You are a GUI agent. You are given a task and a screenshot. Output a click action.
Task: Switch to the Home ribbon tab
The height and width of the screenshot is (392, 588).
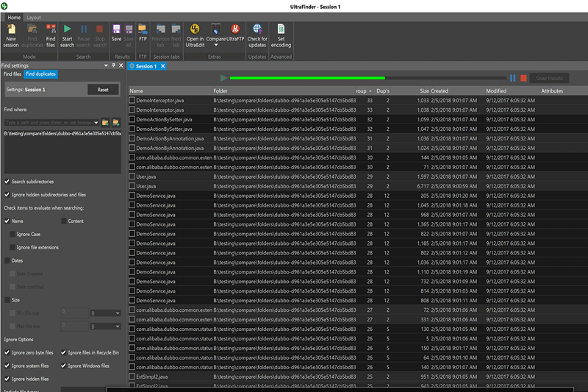click(x=14, y=17)
